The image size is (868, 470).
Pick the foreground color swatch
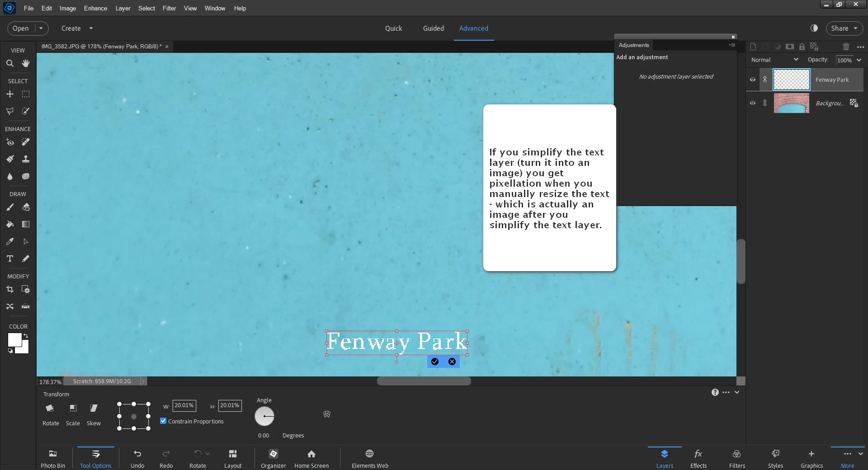(14, 340)
